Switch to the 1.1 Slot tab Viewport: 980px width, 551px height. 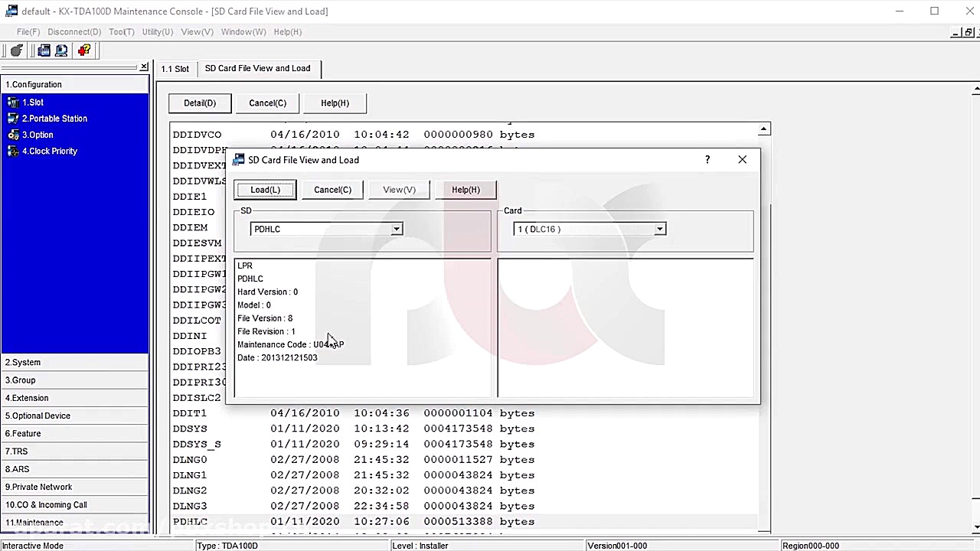coord(175,69)
